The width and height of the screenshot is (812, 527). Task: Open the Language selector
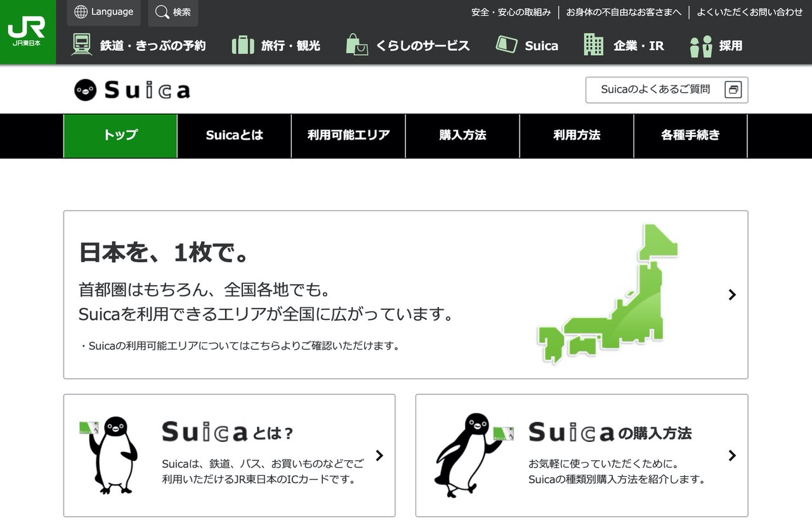tap(103, 12)
